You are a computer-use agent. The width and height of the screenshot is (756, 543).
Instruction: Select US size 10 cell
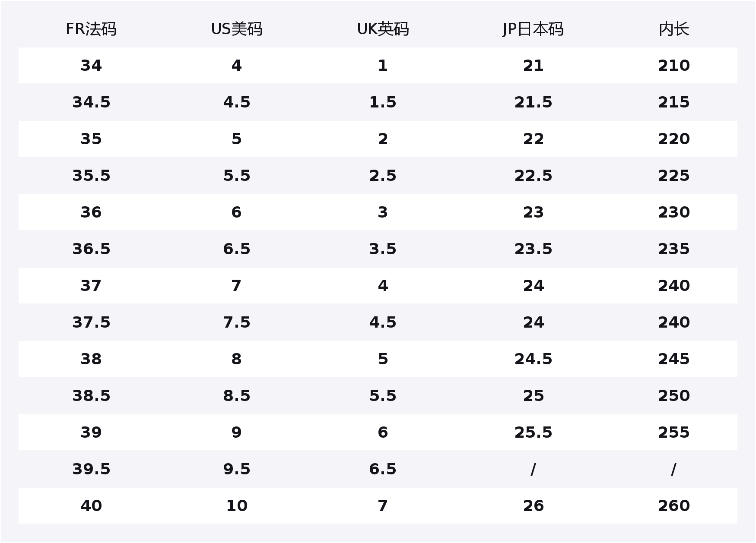pyautogui.click(x=237, y=506)
